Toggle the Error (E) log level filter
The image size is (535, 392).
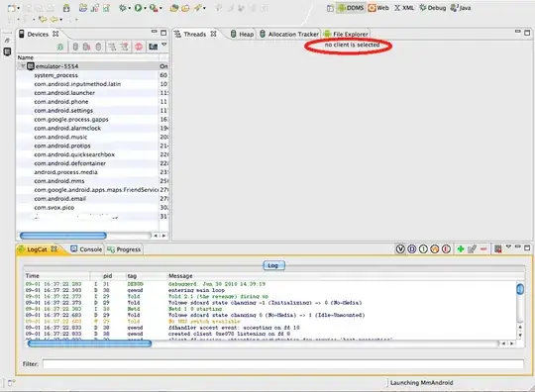[446, 249]
